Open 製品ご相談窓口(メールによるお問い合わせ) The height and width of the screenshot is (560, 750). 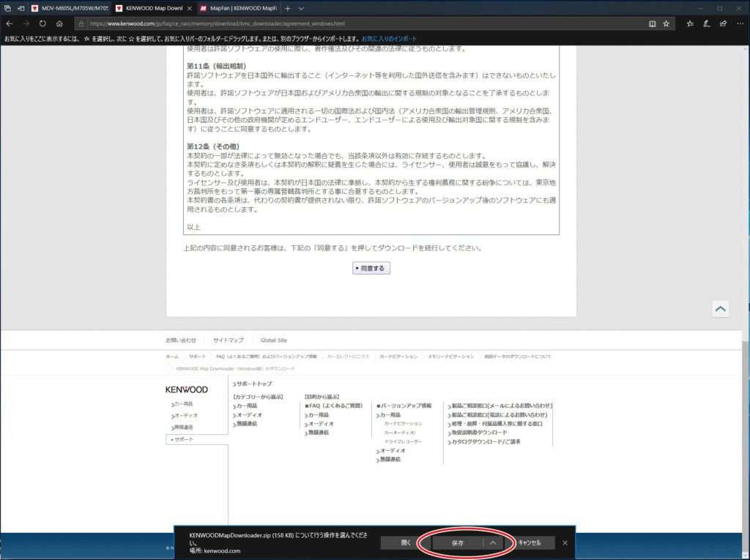point(500,406)
